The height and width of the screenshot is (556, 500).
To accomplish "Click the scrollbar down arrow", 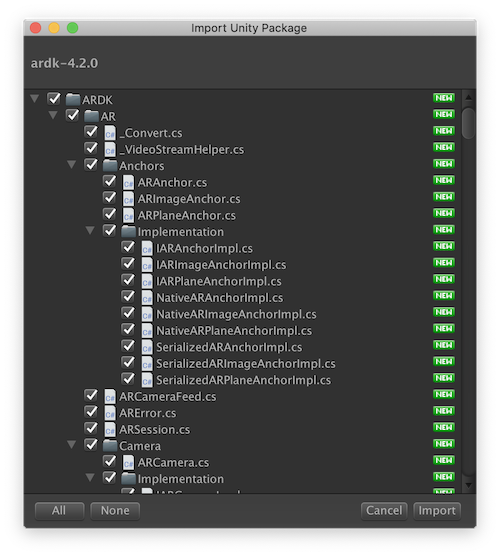I will 468,485.
